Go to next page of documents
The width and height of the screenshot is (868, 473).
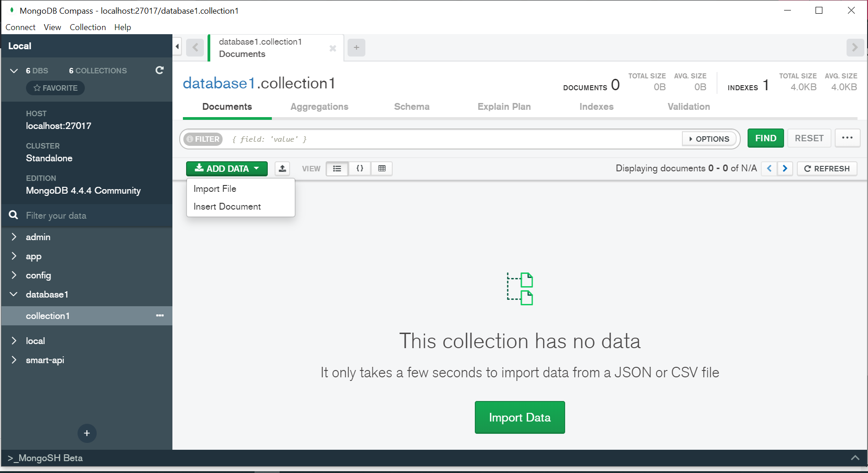click(785, 169)
